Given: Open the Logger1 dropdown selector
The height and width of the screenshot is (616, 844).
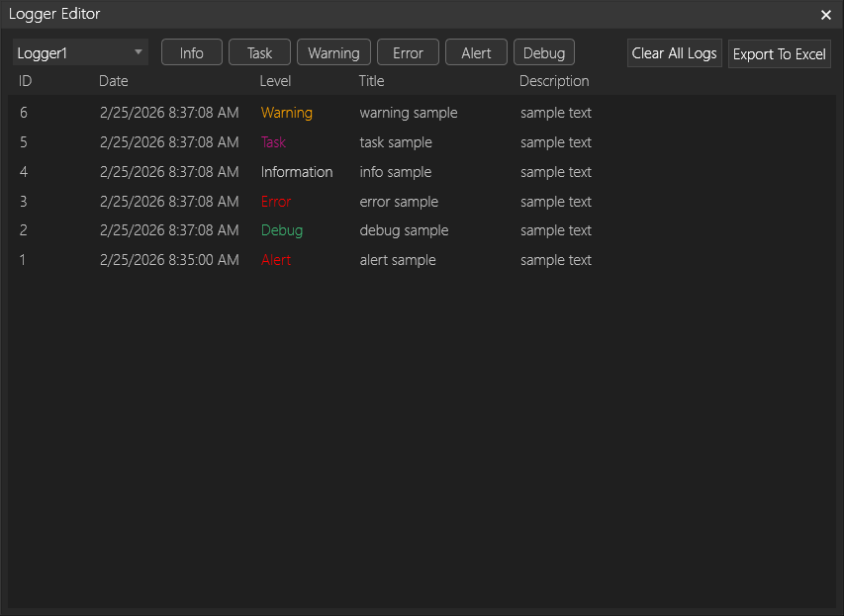Looking at the screenshot, I should (80, 52).
